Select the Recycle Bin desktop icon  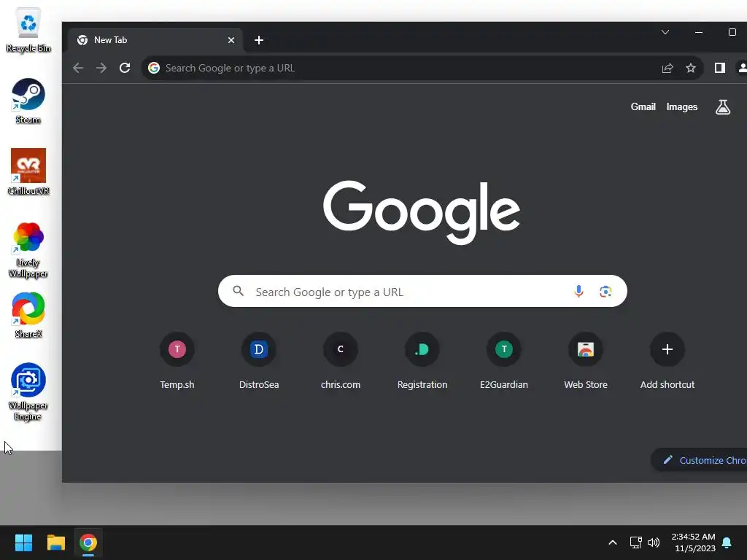[x=28, y=30]
